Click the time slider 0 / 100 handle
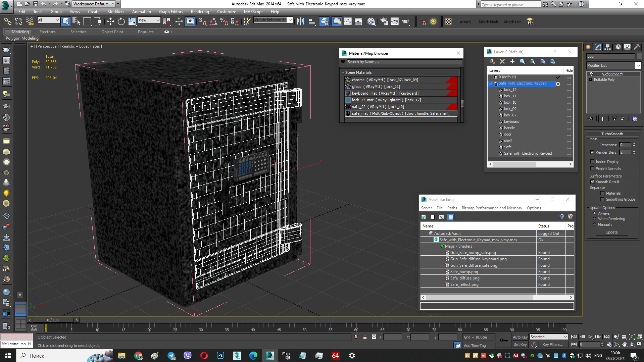Screen dimensions: 644x362 [x=53, y=320]
